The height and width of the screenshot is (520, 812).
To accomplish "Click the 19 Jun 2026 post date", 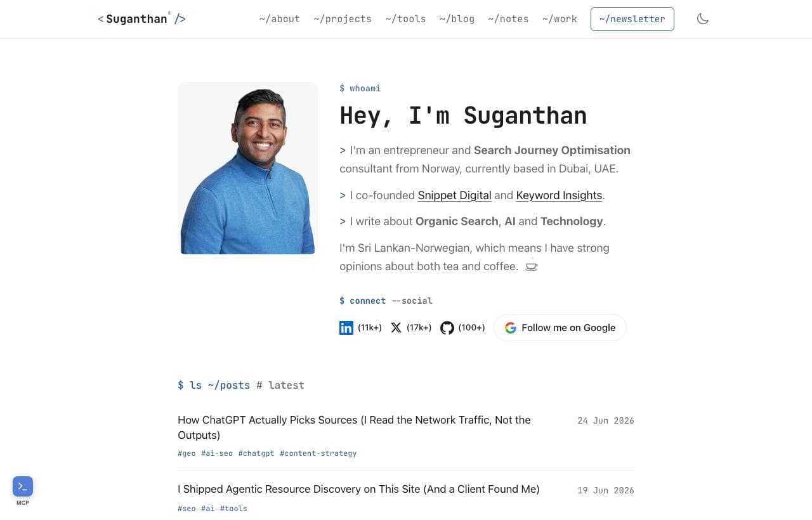I will tap(606, 490).
